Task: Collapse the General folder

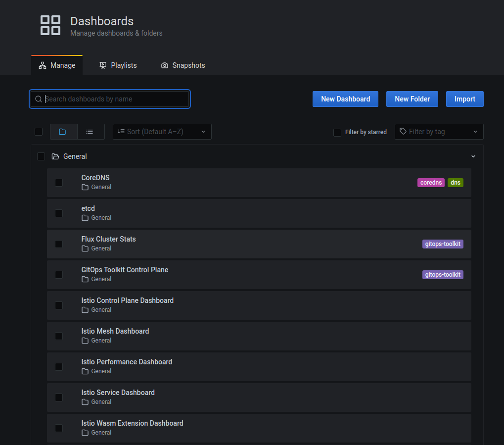Action: click(x=473, y=156)
